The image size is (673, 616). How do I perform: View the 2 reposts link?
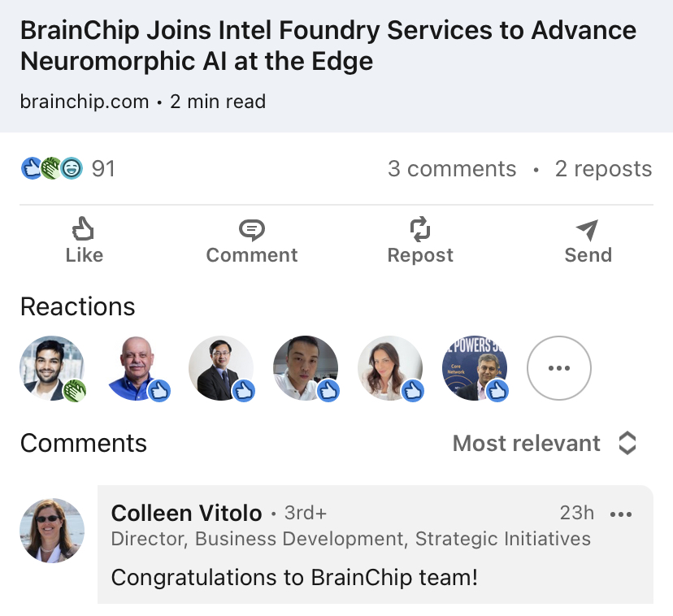(603, 169)
